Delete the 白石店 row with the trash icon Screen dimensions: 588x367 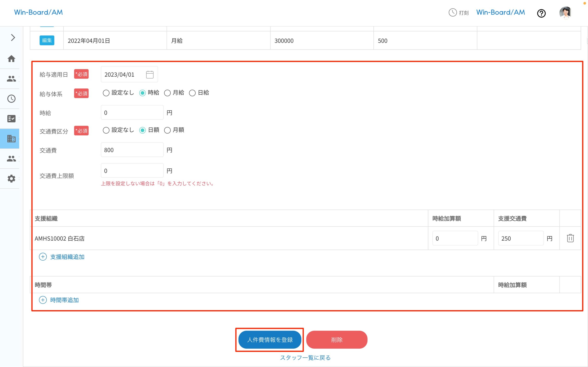[x=570, y=238]
